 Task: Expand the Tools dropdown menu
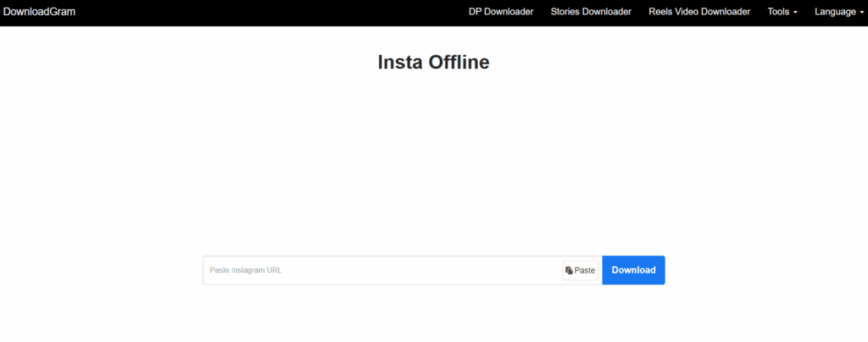coord(782,12)
